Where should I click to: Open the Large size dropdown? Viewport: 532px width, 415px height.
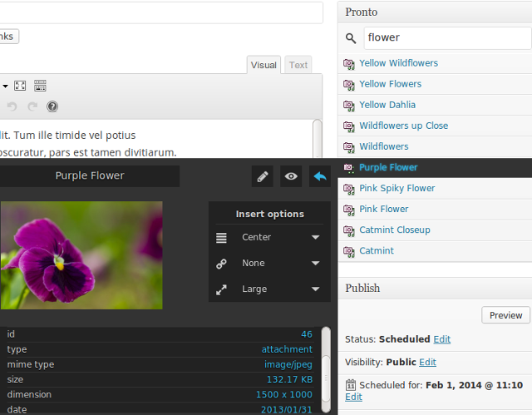(x=280, y=289)
